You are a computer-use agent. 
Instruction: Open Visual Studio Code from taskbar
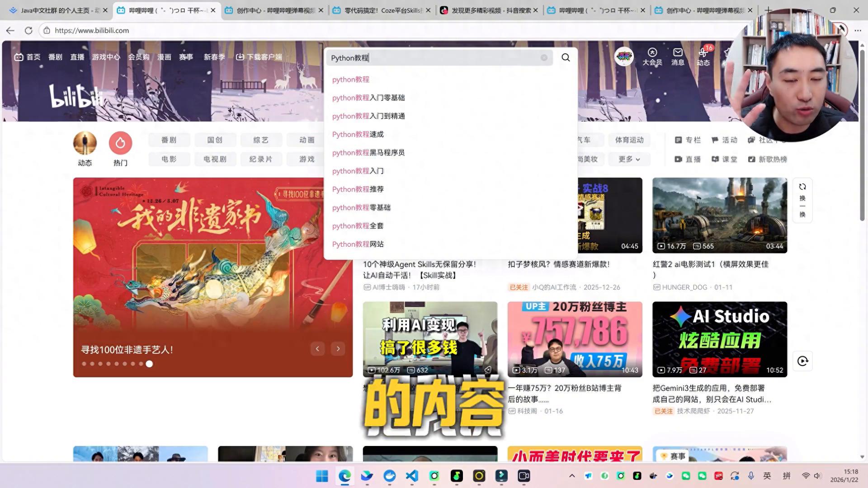click(x=411, y=475)
